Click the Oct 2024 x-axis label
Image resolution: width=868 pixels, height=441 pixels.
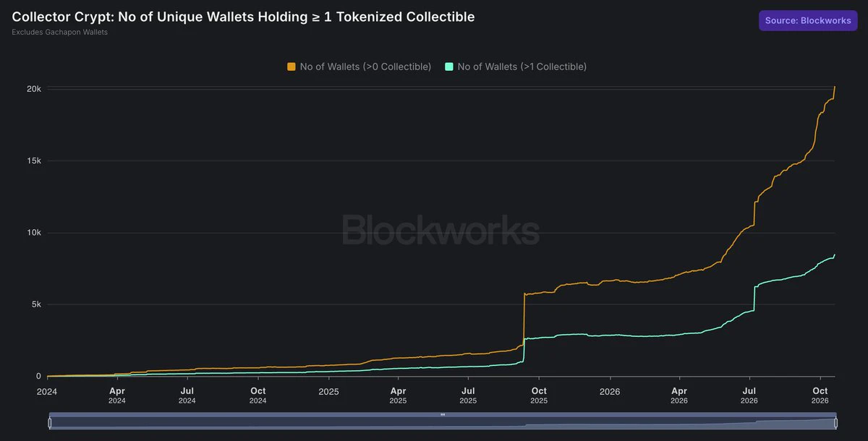[258, 395]
